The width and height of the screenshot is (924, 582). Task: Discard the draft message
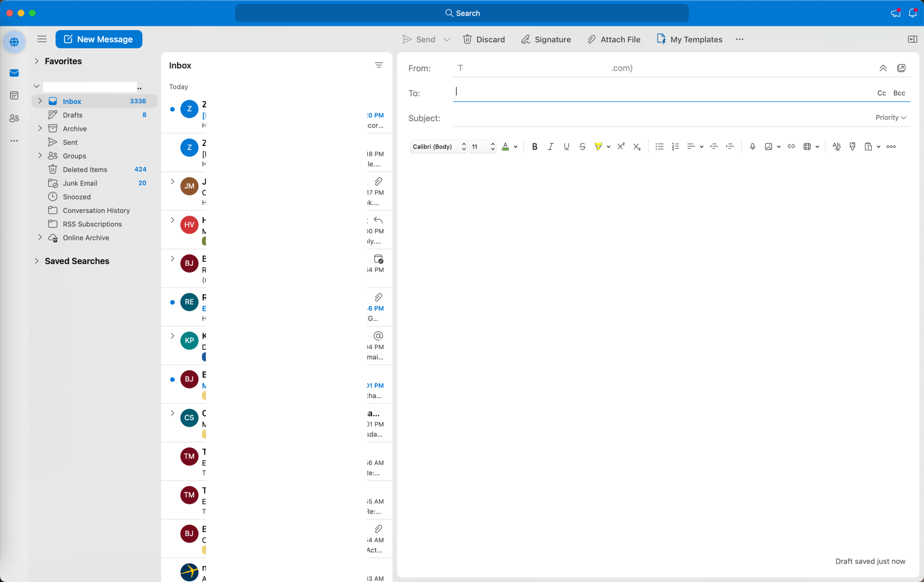[484, 39]
